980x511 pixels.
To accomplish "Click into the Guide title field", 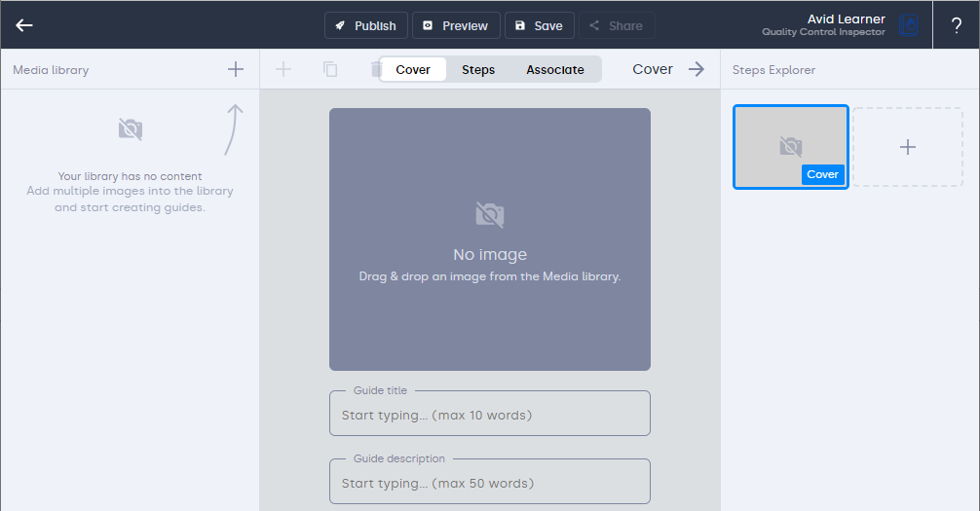I will pos(489,416).
